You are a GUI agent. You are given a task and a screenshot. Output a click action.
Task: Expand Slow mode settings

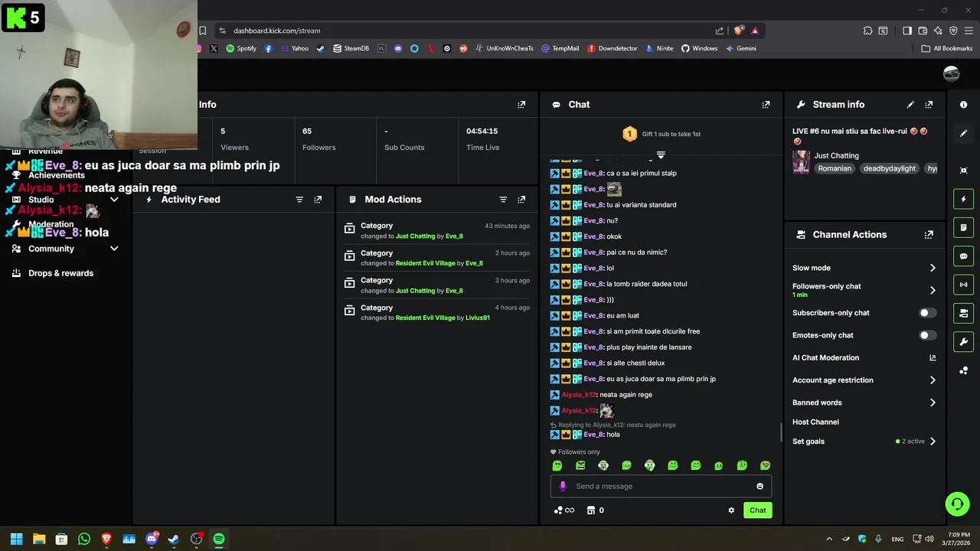coord(933,268)
